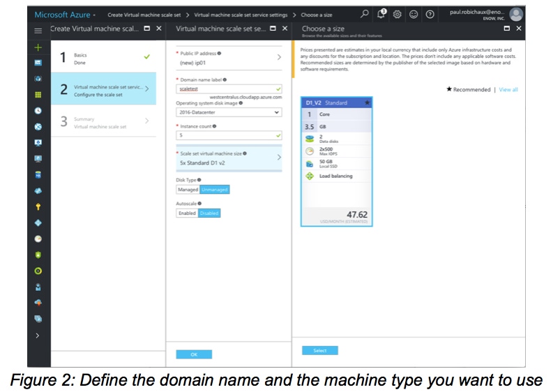560x392 pixels.
Task: Click info icon next to Disk Type
Action: click(199, 180)
